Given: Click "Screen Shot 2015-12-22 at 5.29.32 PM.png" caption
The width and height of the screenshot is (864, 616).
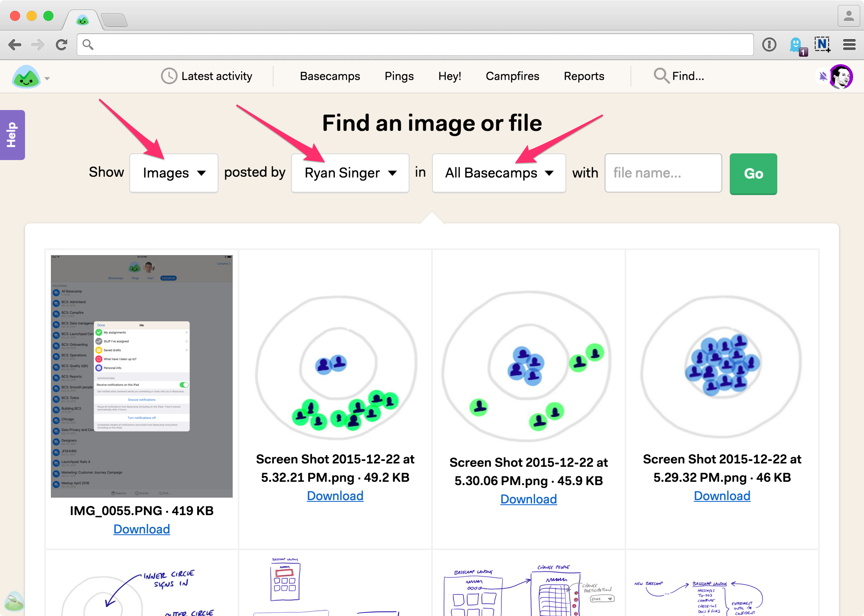Looking at the screenshot, I should coord(722,468).
